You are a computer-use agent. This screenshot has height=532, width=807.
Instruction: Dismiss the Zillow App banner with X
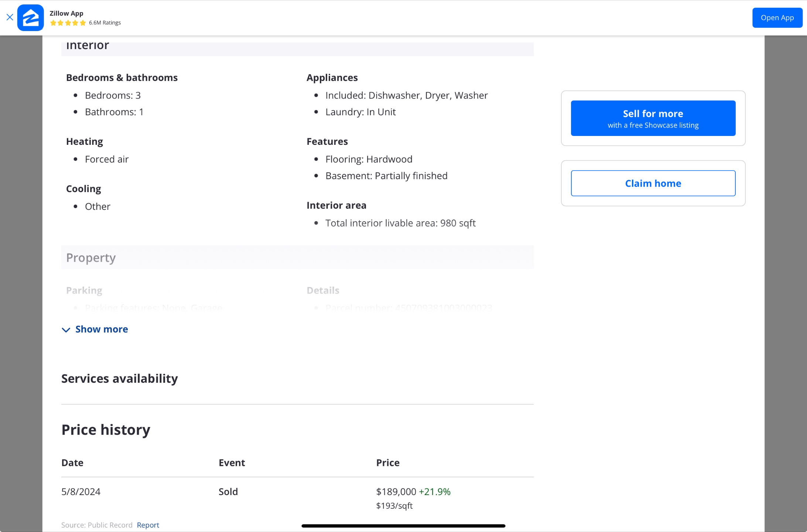[x=10, y=17]
